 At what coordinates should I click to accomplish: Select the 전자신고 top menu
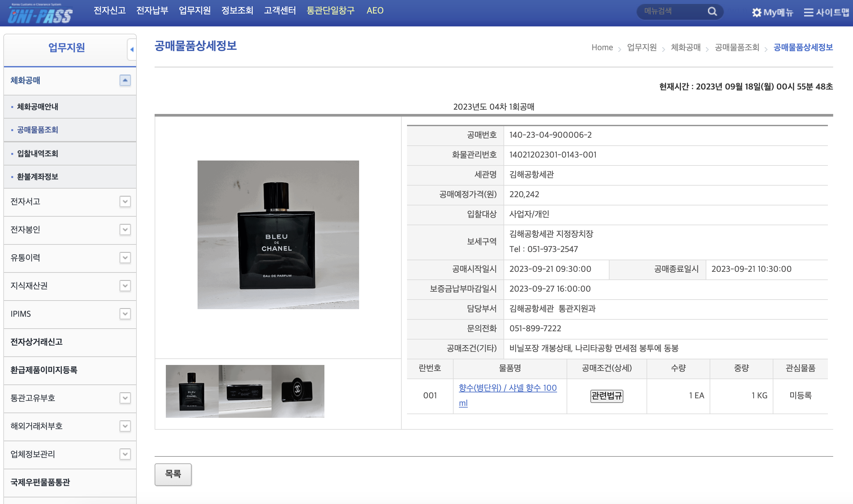[109, 11]
